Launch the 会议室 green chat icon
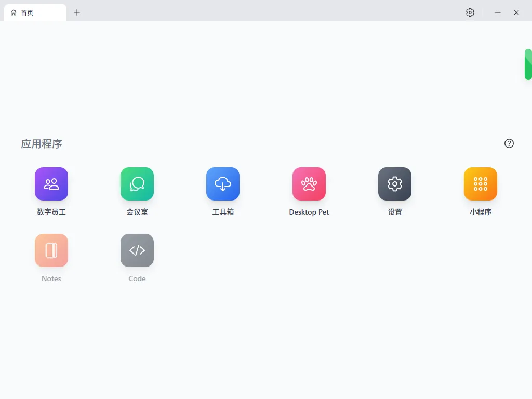The image size is (532, 399). 137,184
